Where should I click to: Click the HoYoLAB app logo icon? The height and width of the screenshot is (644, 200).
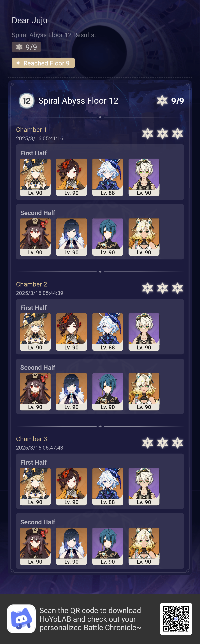(x=21, y=619)
